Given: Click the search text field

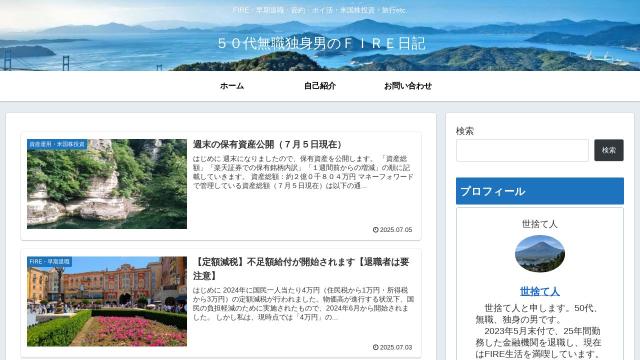Looking at the screenshot, I should pos(522,150).
